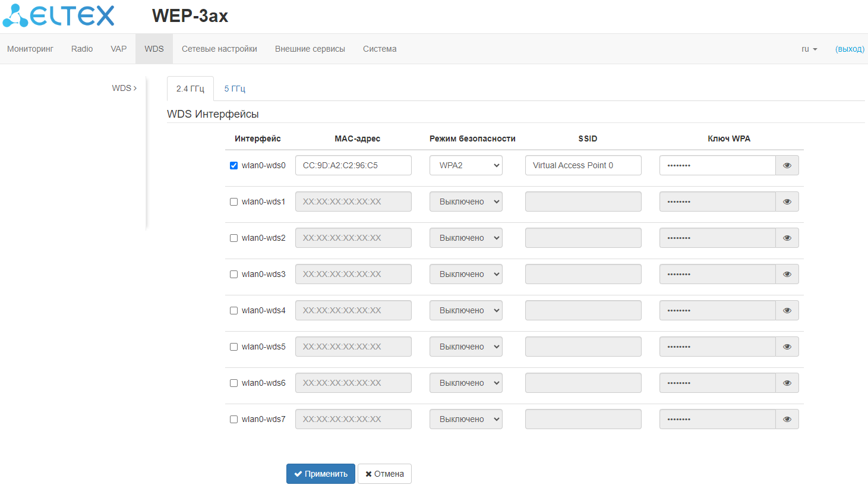This screenshot has height=488, width=868.
Task: Open the Сетевые настройки menu
Action: 219,49
